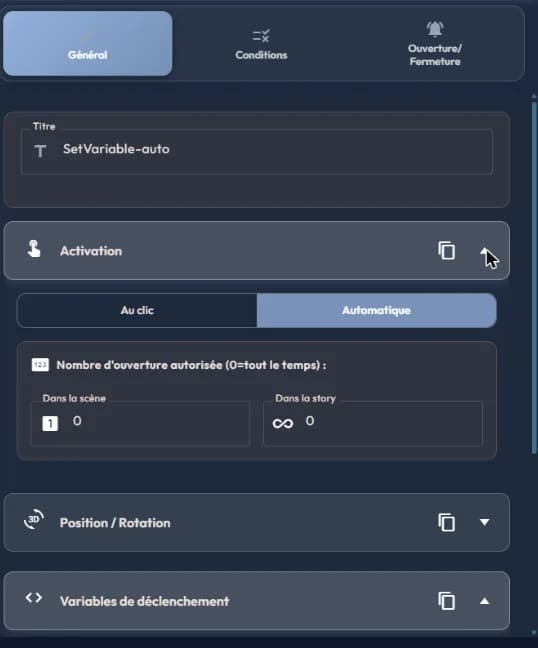Open the Ouverture/Fermeture tab

point(435,43)
